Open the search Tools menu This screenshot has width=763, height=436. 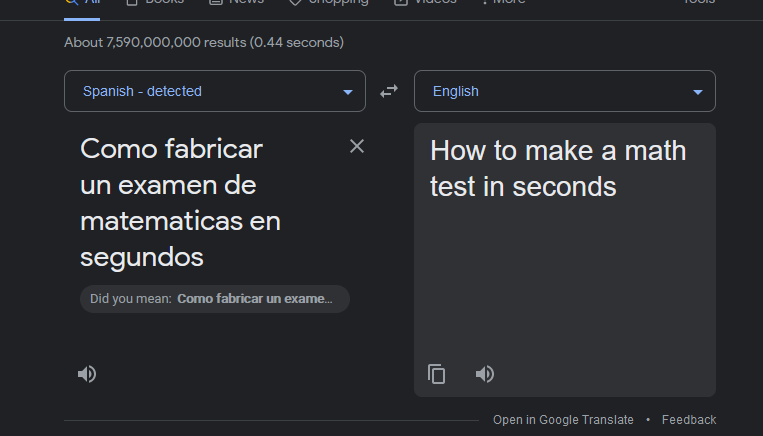(x=699, y=3)
